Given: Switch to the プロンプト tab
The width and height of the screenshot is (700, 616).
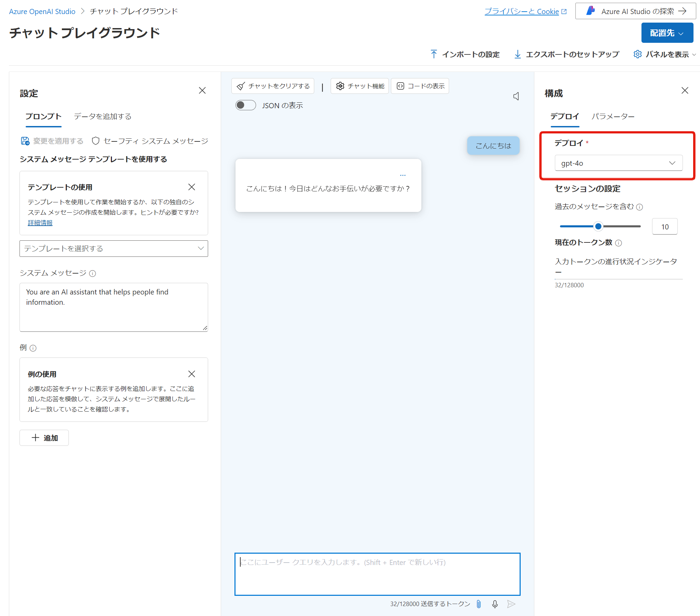Looking at the screenshot, I should 43,116.
